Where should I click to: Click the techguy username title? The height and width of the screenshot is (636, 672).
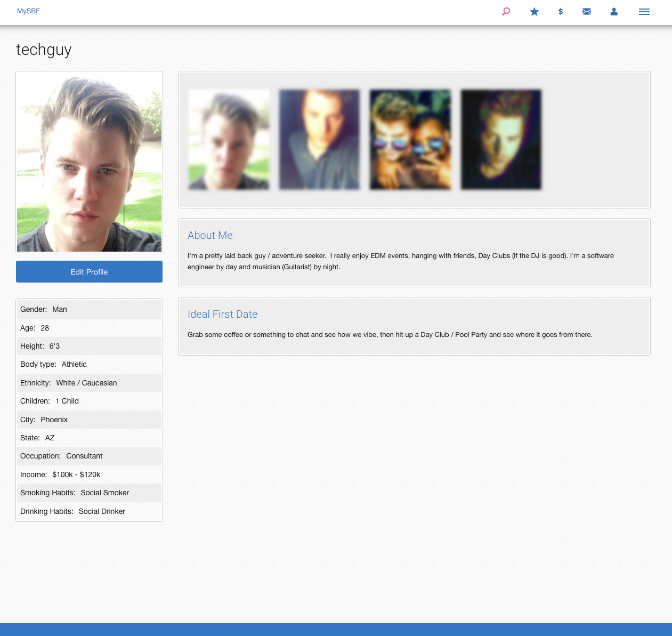tap(44, 50)
